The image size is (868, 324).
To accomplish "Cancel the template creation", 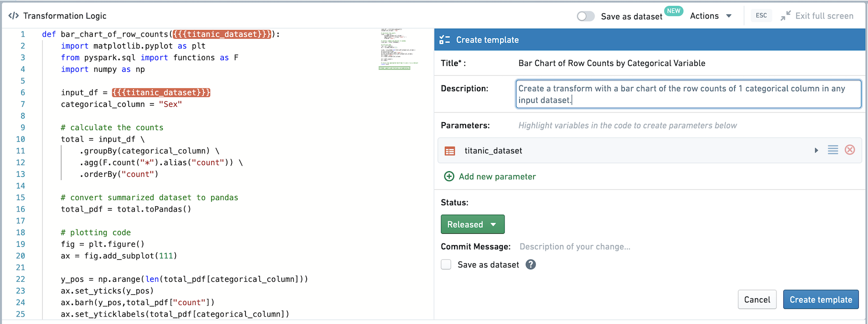I will pos(757,299).
